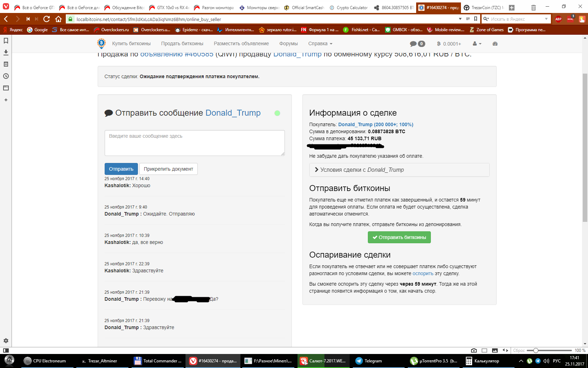Open the dashboard gauge icon
This screenshot has height=368, width=588.
(x=495, y=44)
